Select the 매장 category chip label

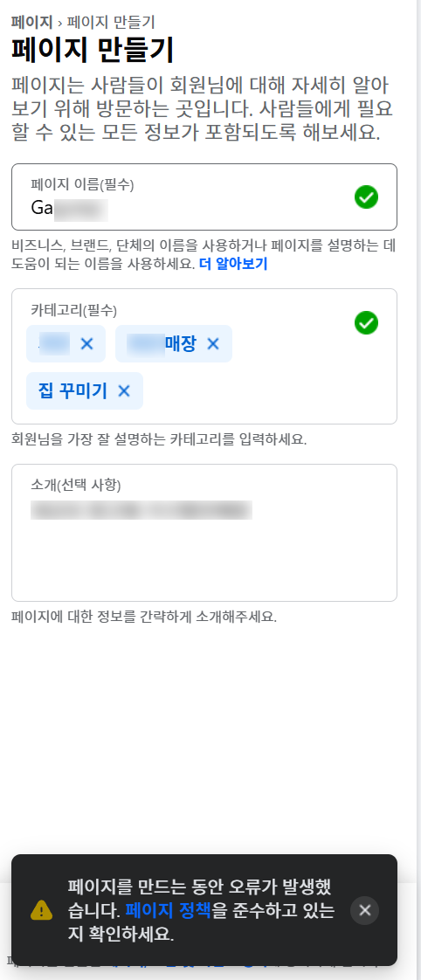[x=179, y=344]
